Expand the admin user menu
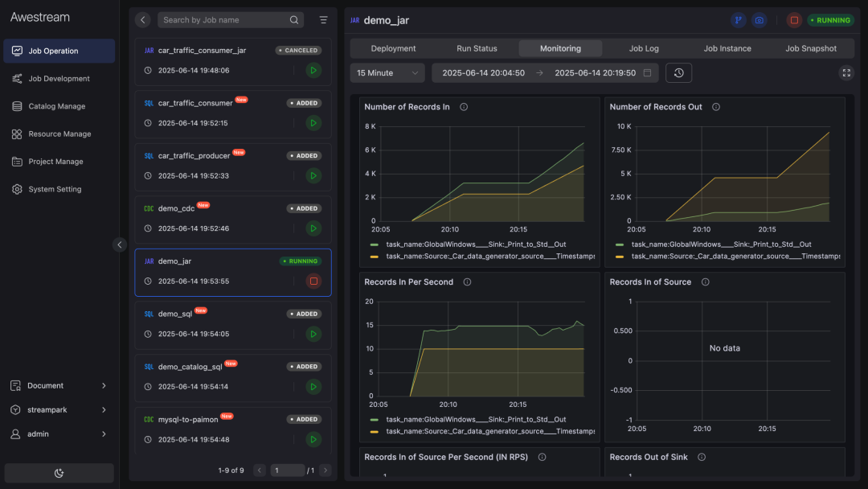The height and width of the screenshot is (489, 868). [x=59, y=434]
